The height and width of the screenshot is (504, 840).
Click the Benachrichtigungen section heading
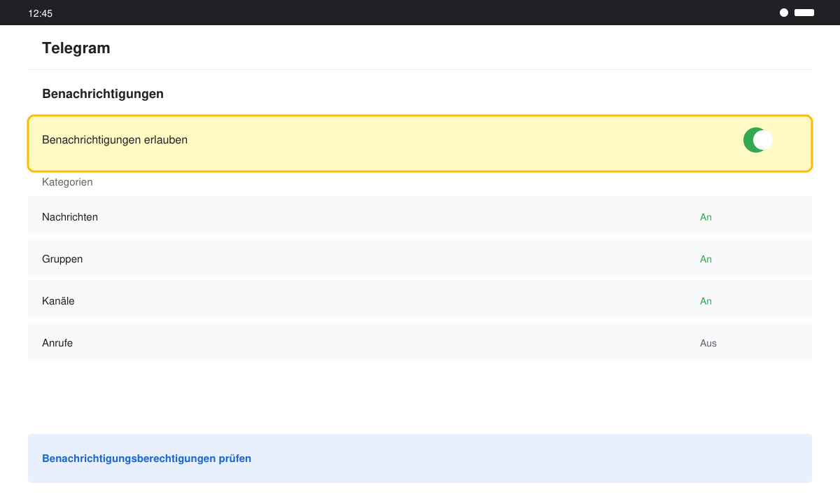click(103, 93)
